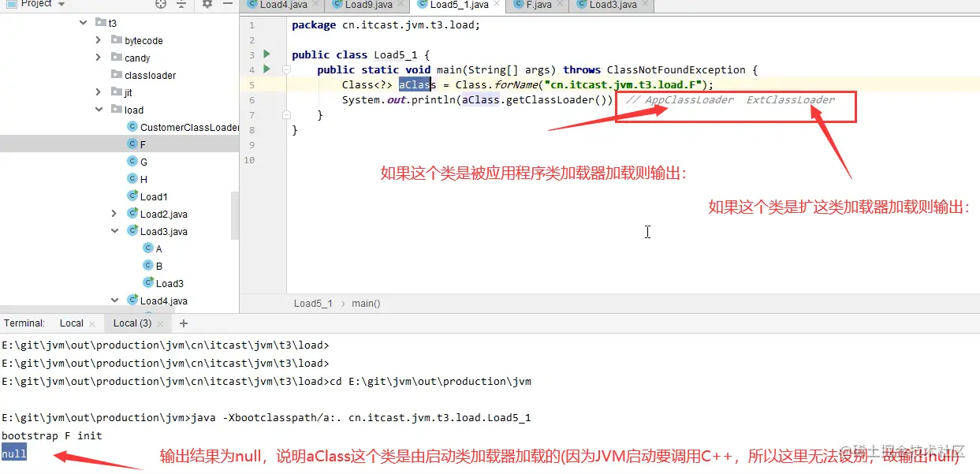
Task: Click the selected aClass variable on line 5
Action: (x=417, y=84)
